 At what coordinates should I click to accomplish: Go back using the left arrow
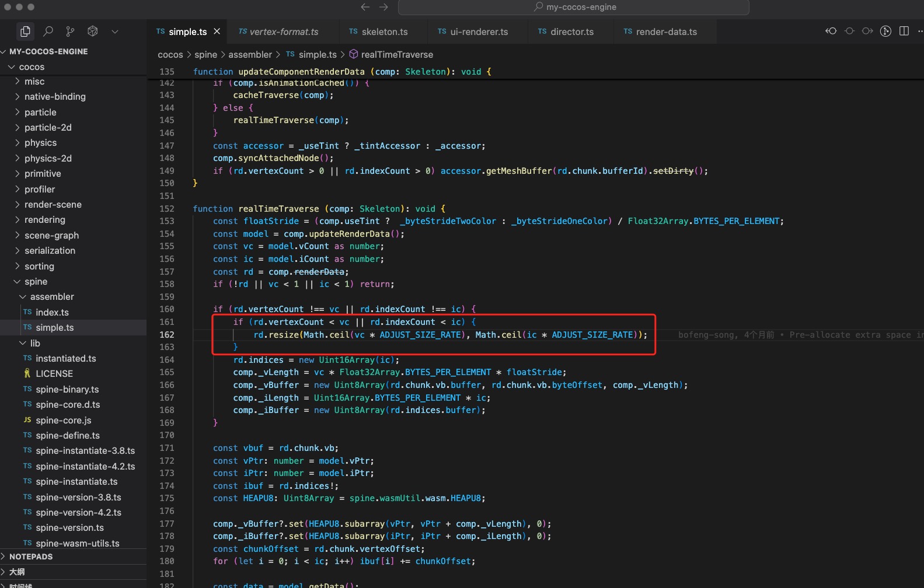click(x=365, y=7)
